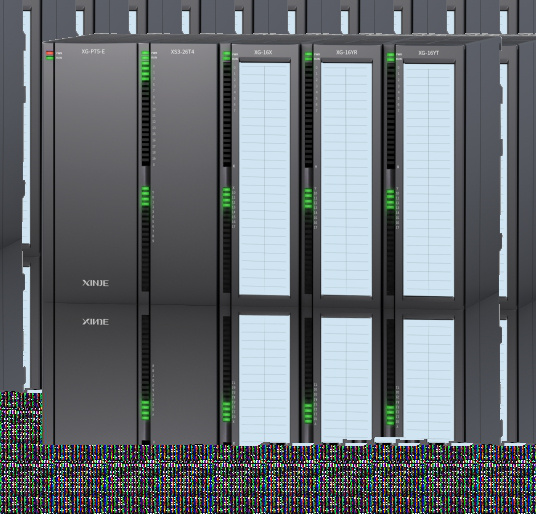The width and height of the screenshot is (536, 514).
Task: Select the XG-16YT module label
Action: 429,53
